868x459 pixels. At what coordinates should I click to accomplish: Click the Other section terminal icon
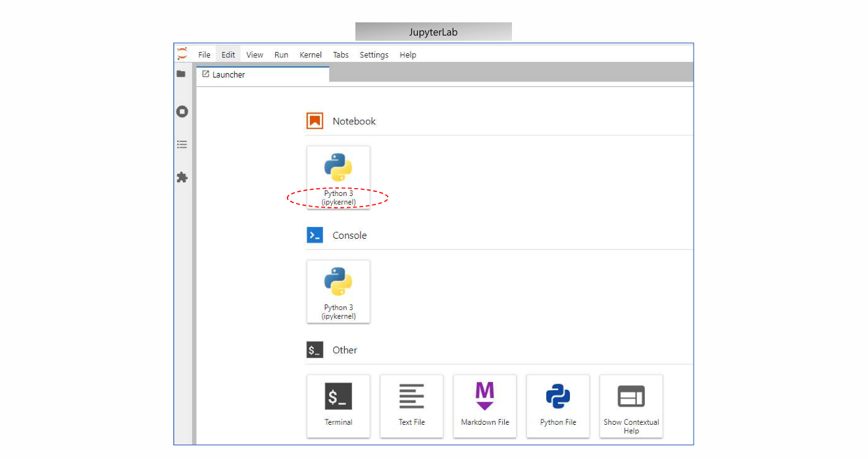pyautogui.click(x=315, y=350)
